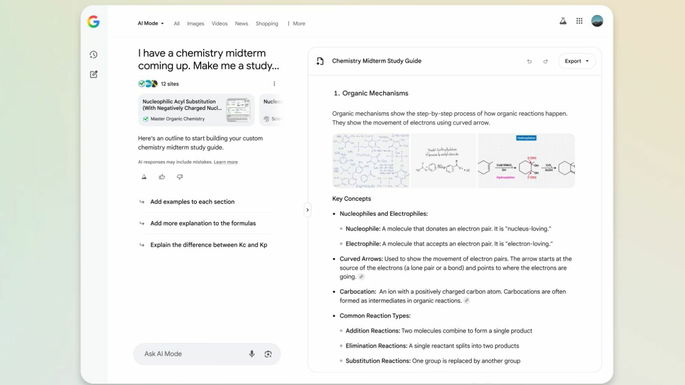The width and height of the screenshot is (685, 385).
Task: Switch to Videos tab
Action: (x=219, y=24)
